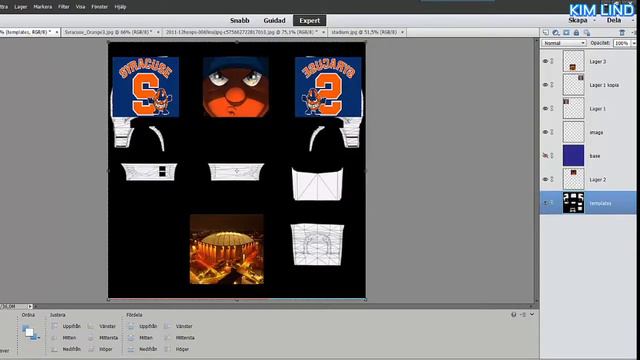
Task: Open the tool options panel menu icon
Action: click(x=523, y=314)
